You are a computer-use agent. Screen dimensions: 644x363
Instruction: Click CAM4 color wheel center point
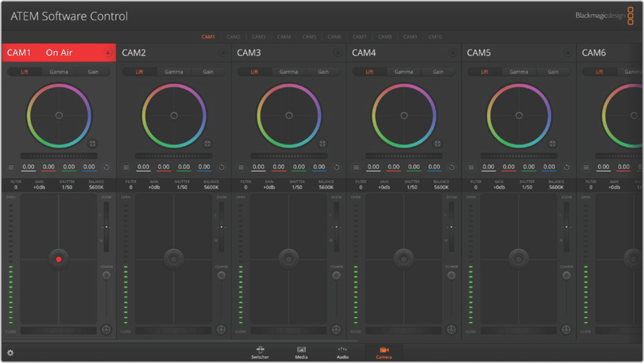pyautogui.click(x=404, y=116)
